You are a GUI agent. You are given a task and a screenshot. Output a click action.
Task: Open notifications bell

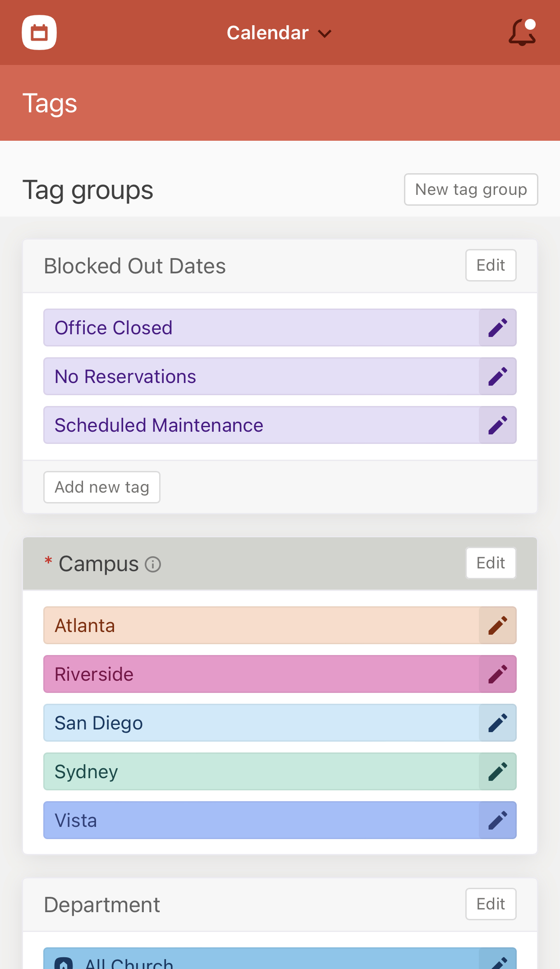tap(523, 32)
